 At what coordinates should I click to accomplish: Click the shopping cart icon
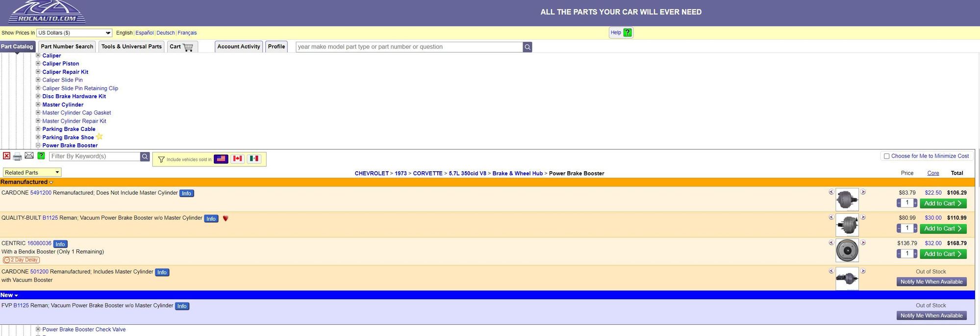click(188, 47)
